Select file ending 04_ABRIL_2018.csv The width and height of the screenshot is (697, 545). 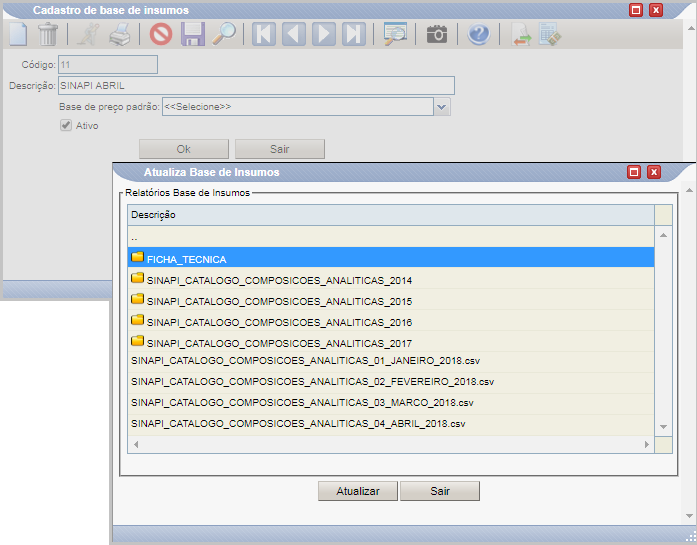[x=391, y=424]
